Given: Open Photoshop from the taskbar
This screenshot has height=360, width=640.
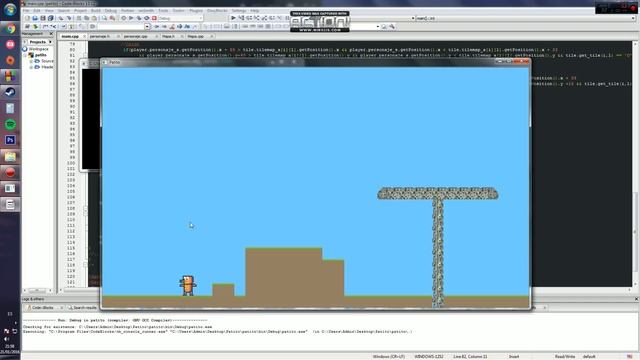Looking at the screenshot, I should coord(10,140).
